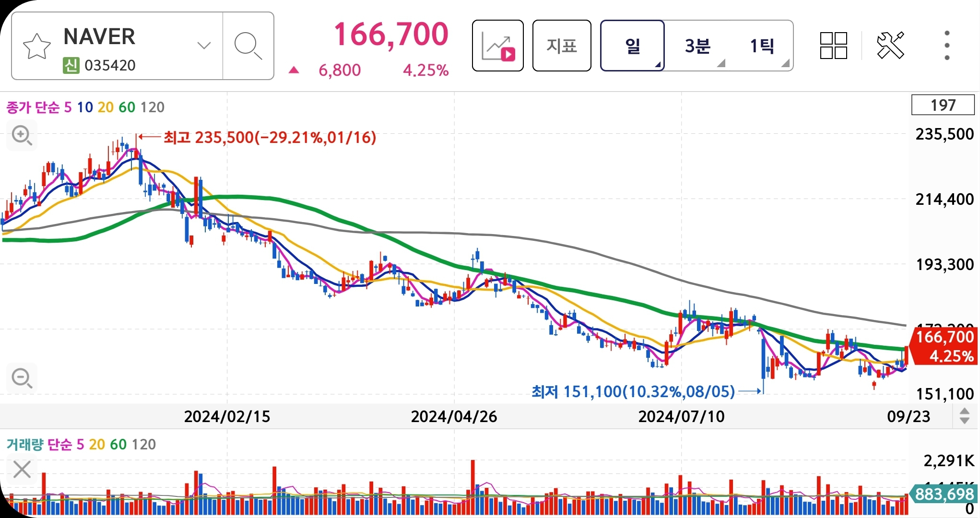Screen dimensions: 980x518
Task: Click the 2024/07/10 date label
Action: (x=681, y=416)
